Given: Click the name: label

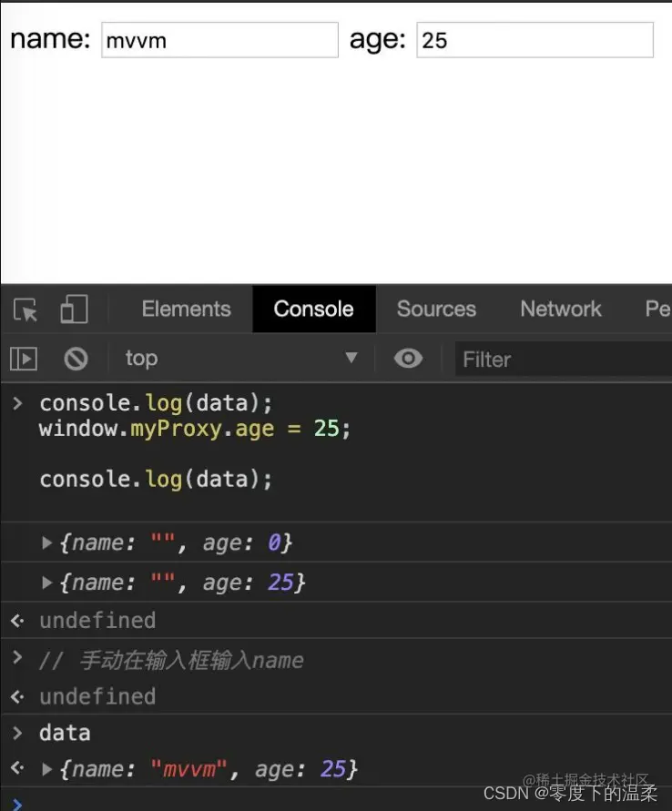Looking at the screenshot, I should click(50, 39).
